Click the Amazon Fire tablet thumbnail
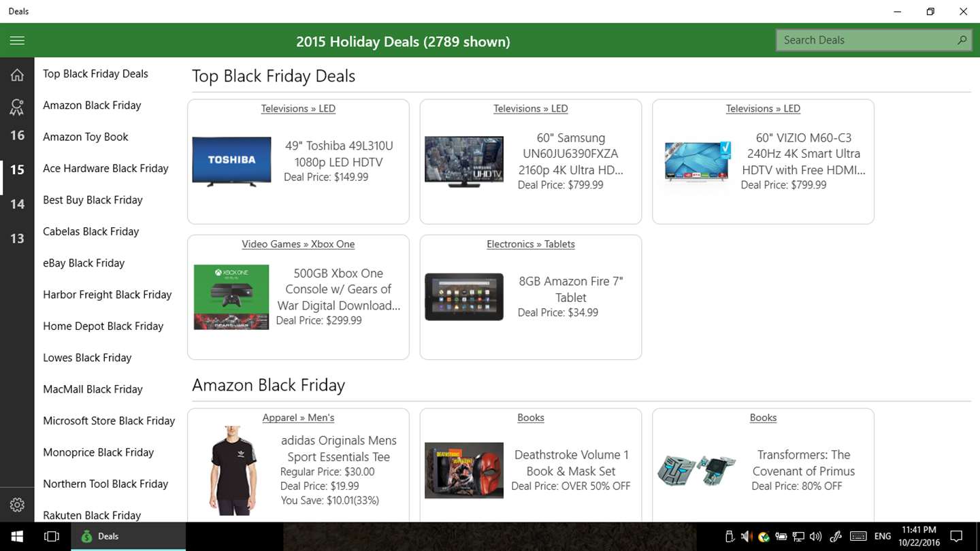 point(464,297)
